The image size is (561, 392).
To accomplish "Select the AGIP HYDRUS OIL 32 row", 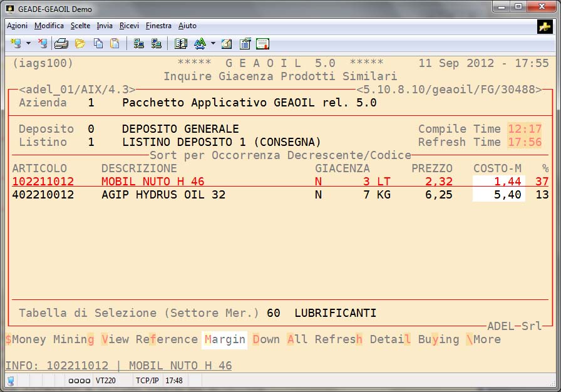I will pos(163,195).
